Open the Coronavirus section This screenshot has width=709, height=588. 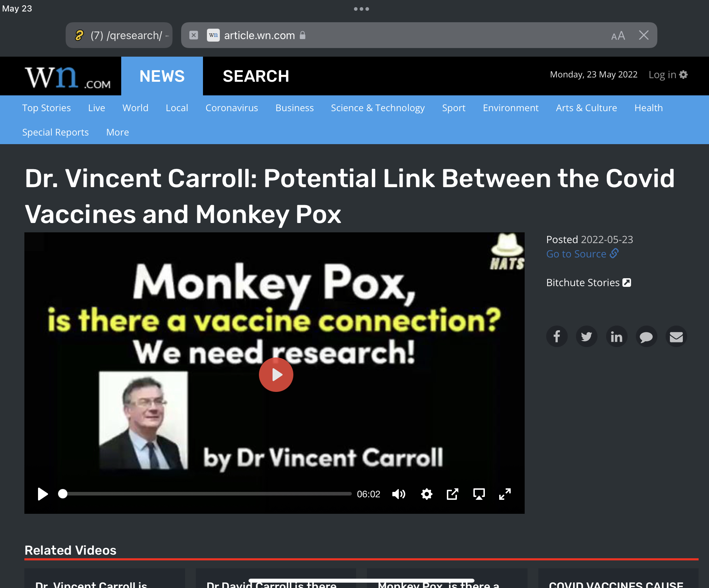[x=232, y=108]
